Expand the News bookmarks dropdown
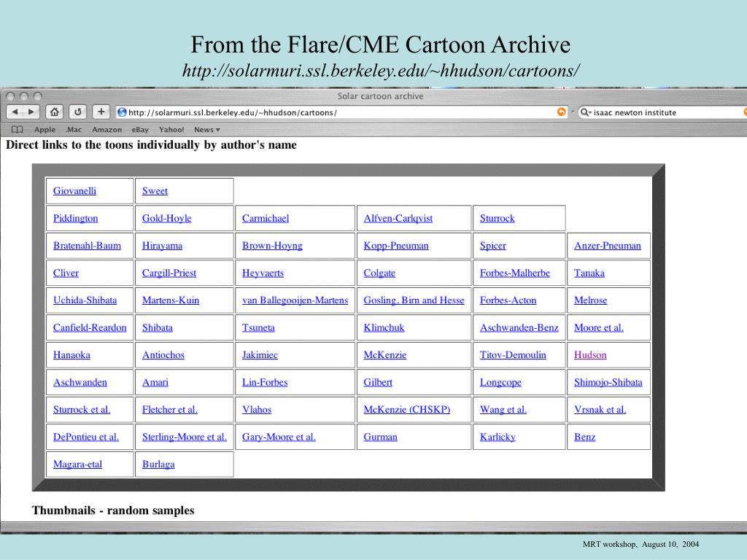747x560 pixels. point(206,130)
